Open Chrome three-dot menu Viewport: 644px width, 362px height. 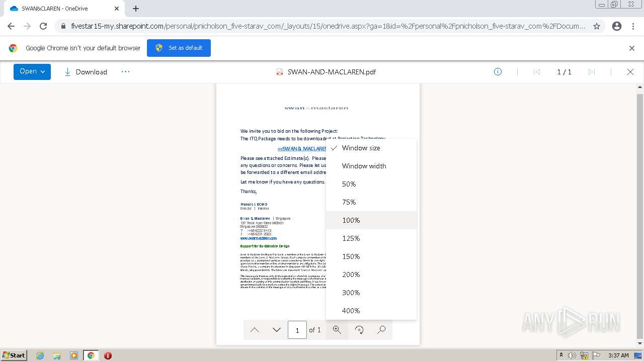(633, 26)
